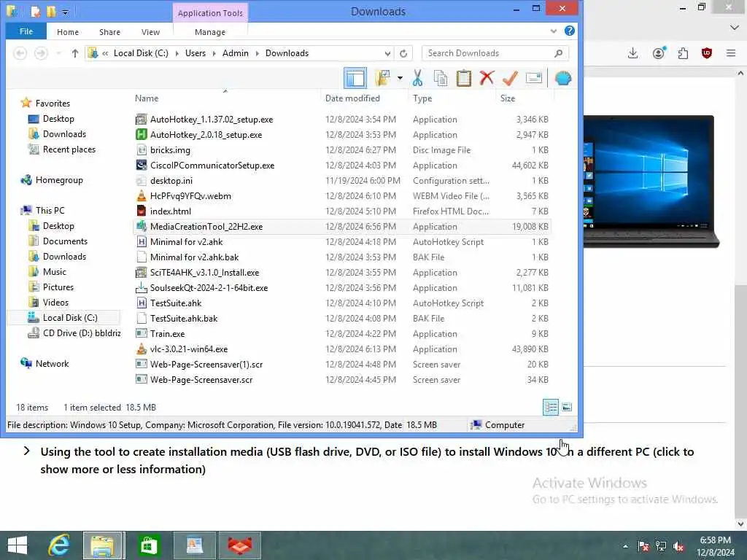Select index.html Firefox document icon
Image resolution: width=747 pixels, height=560 pixels.
click(141, 211)
